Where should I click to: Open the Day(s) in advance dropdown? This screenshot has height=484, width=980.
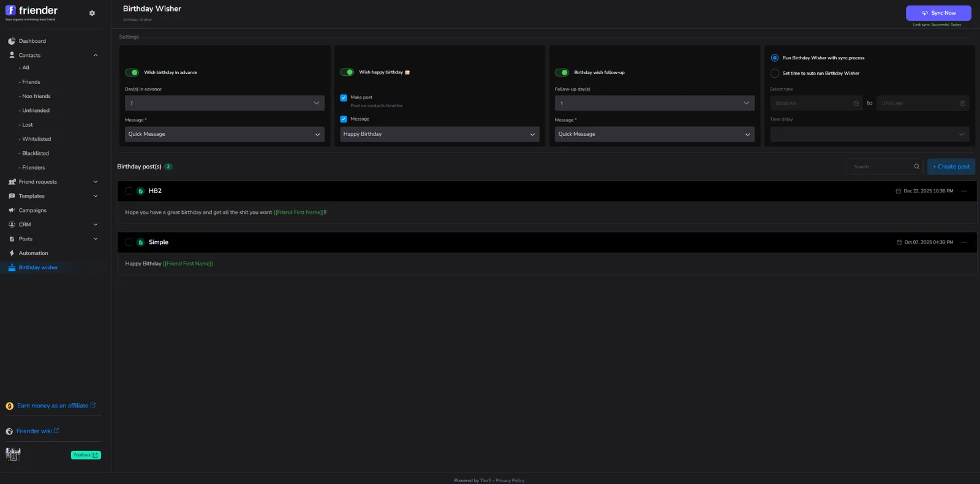click(x=225, y=103)
